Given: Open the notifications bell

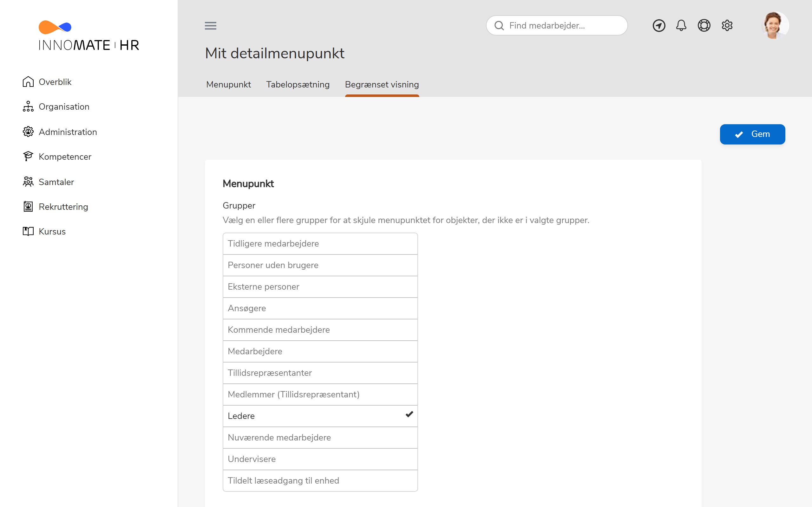Looking at the screenshot, I should click(681, 25).
